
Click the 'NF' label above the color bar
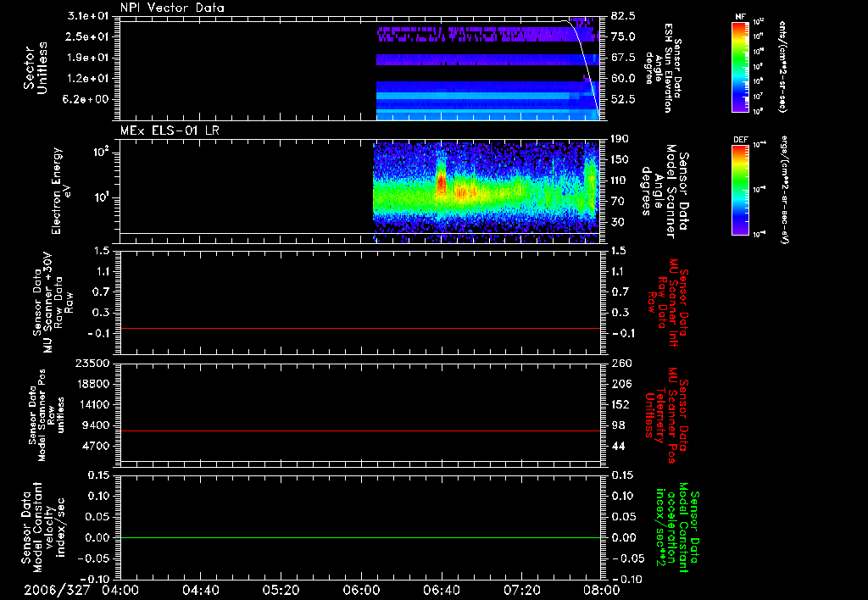click(740, 17)
